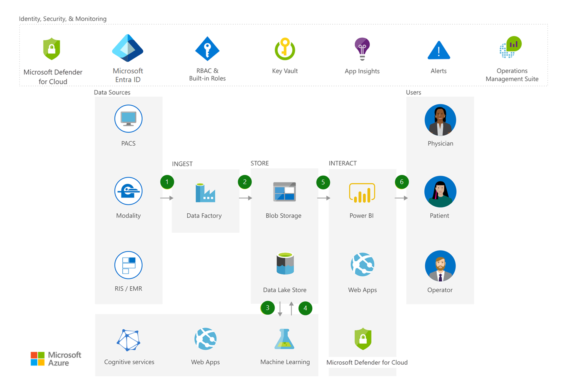The height and width of the screenshot is (392, 572).
Task: Click the "Identity, Security, & Monitoring" heading
Action: 63,19
